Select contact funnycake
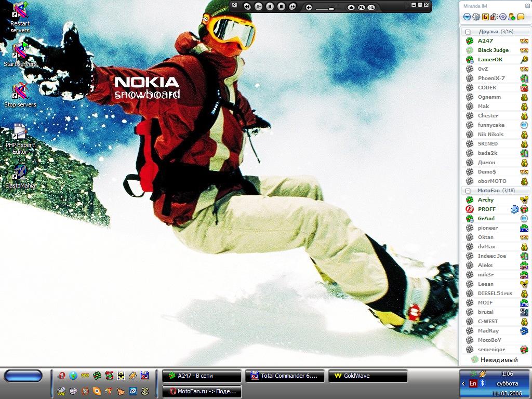This screenshot has width=532, height=399. [495, 125]
